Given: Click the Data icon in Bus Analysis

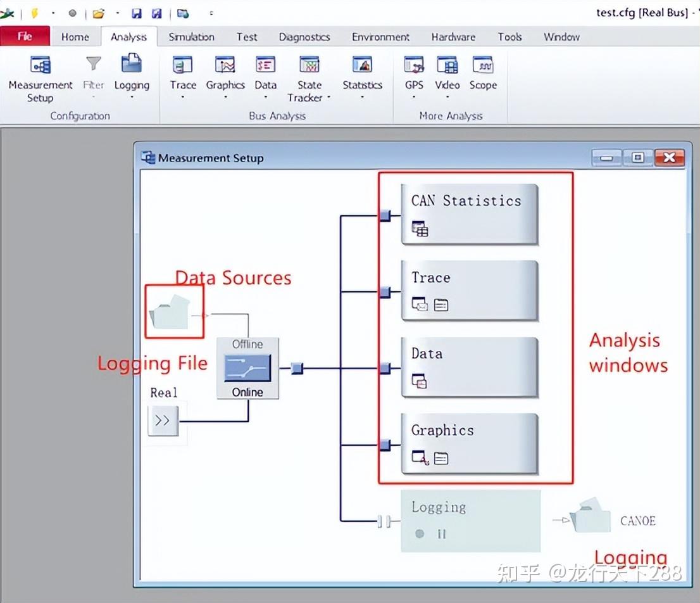Looking at the screenshot, I should tap(265, 65).
